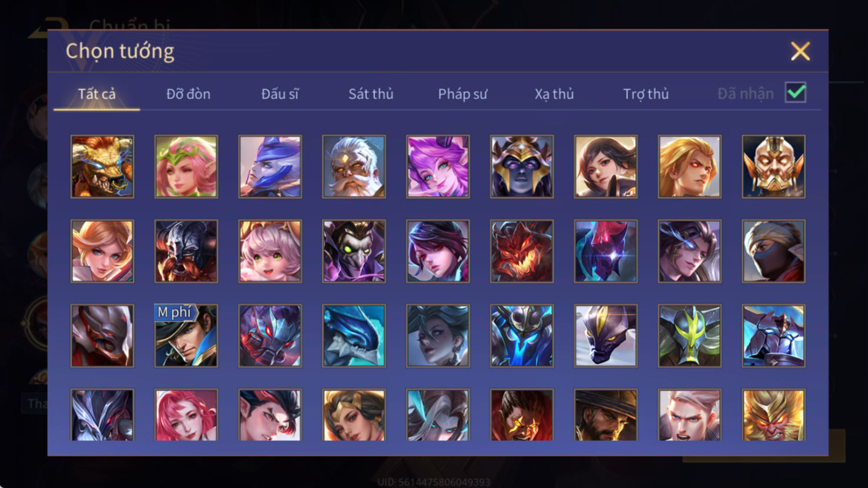Pick the plague-doctor masked hero with green eyes

pyautogui.click(x=354, y=251)
